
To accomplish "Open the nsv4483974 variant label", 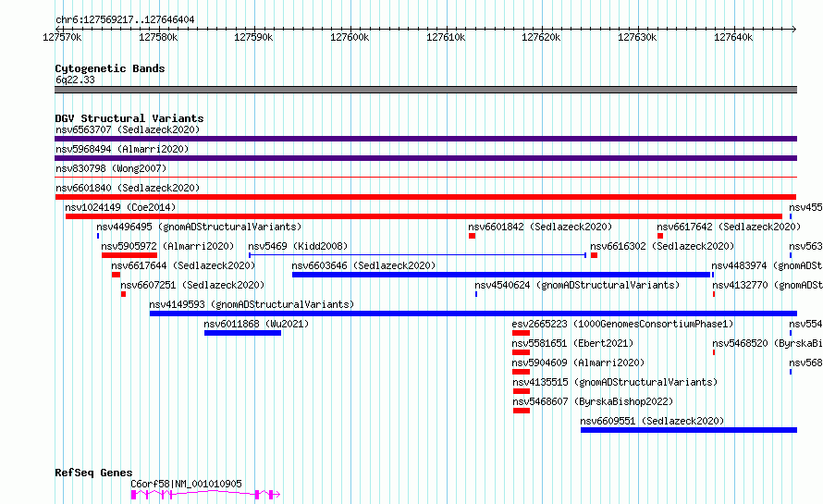I will 767,265.
